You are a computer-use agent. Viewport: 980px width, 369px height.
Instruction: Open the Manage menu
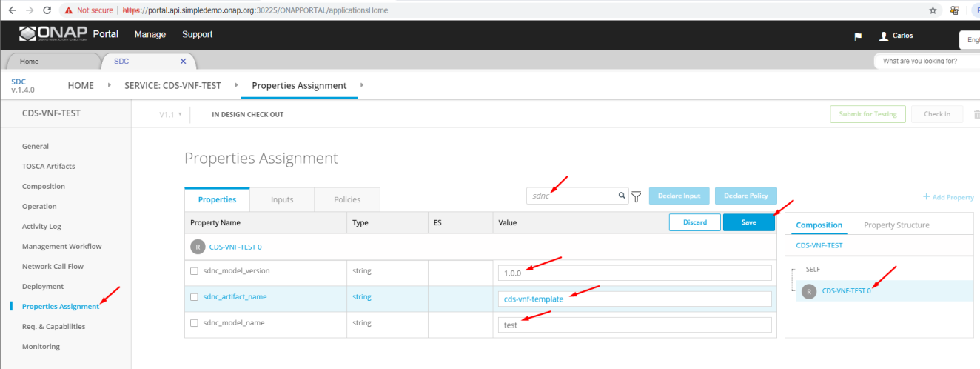pos(150,34)
